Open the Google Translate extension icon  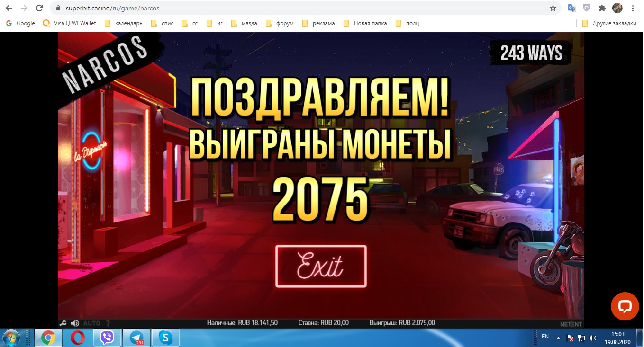click(x=572, y=8)
